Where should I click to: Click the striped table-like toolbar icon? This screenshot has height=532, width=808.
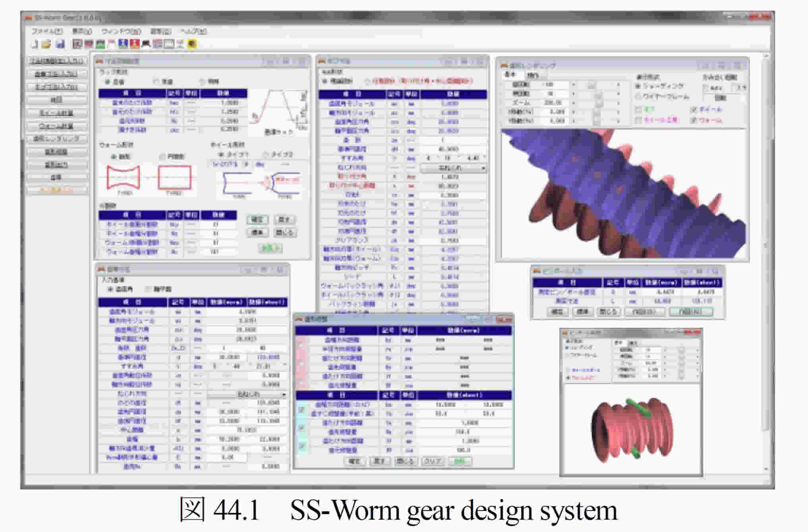[157, 44]
